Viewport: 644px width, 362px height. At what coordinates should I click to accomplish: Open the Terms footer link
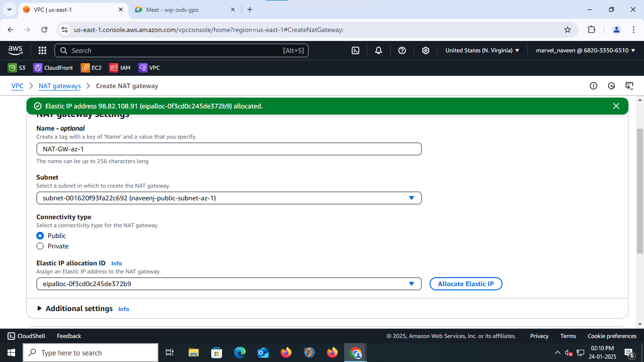point(568,336)
